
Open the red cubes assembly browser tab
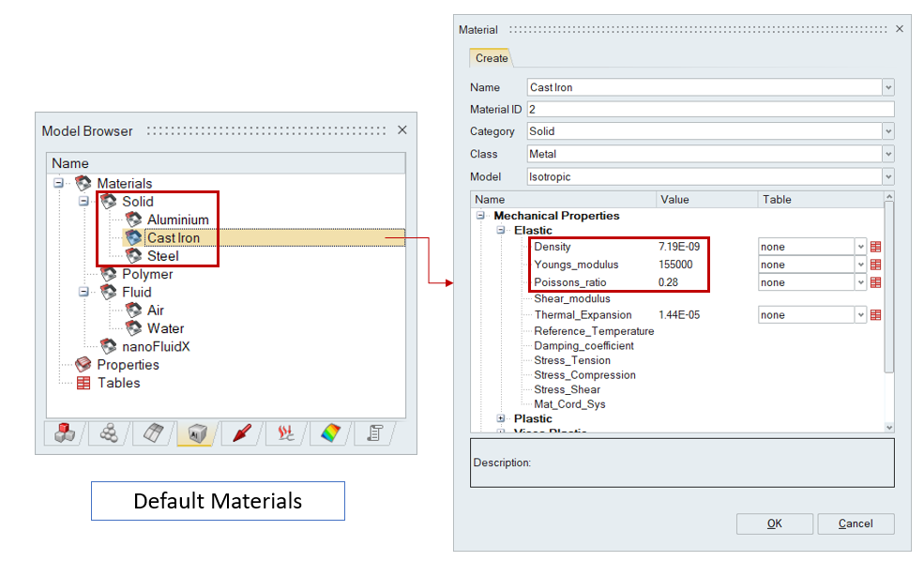point(65,432)
